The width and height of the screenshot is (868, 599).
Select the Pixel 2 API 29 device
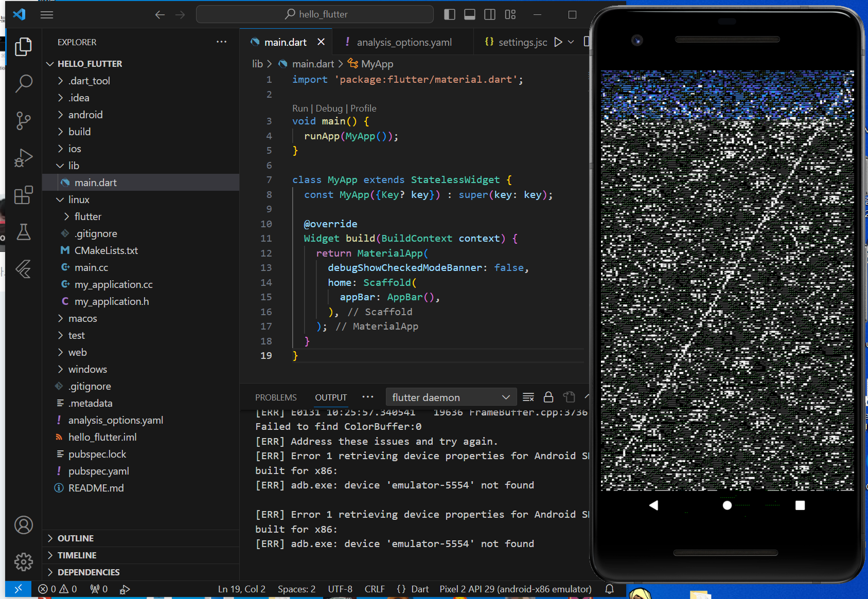pyautogui.click(x=516, y=589)
